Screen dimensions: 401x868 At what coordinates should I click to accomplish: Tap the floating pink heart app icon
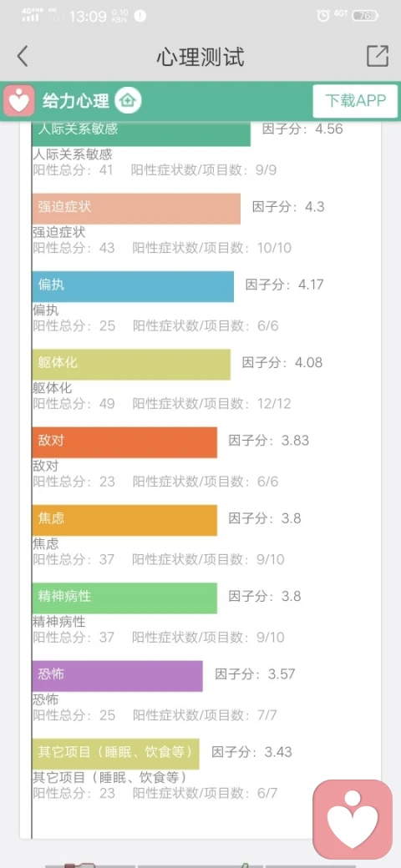353,820
